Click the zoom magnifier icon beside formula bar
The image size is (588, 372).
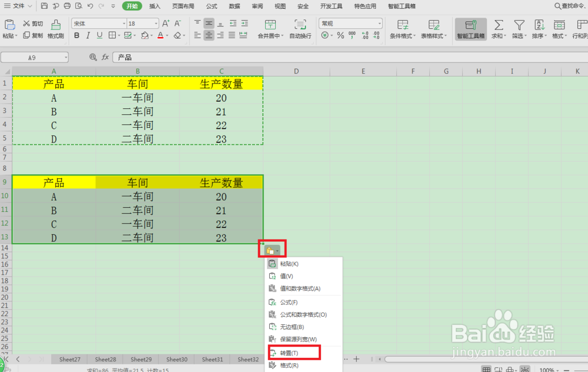click(93, 57)
